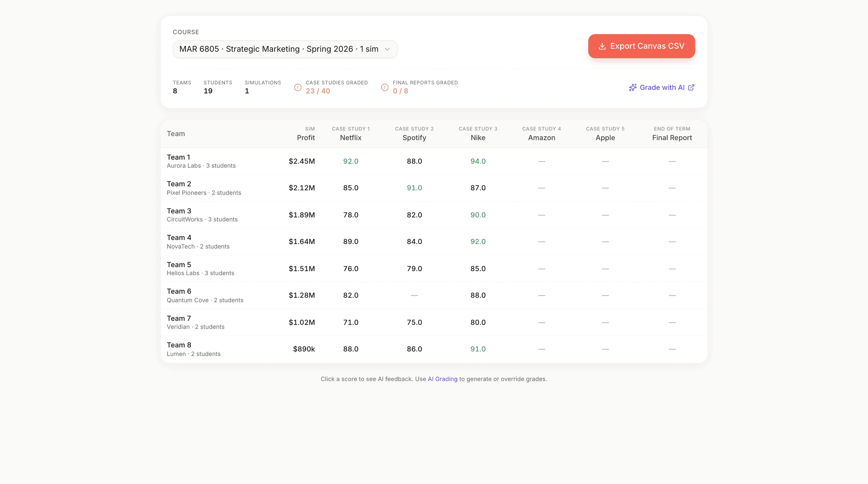Open Team 3 Nike score 90.0
The width and height of the screenshot is (868, 484).
[478, 215]
